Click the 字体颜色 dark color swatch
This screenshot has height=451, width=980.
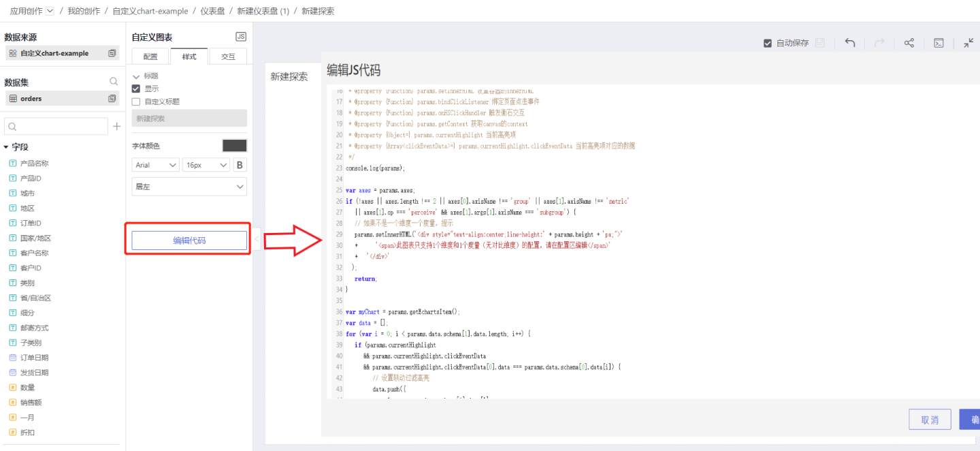click(235, 146)
